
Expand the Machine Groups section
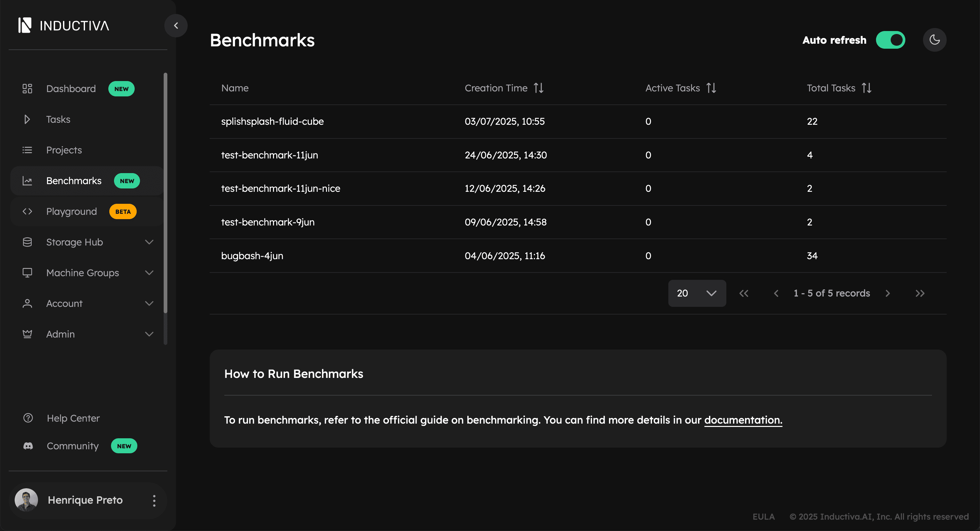149,273
